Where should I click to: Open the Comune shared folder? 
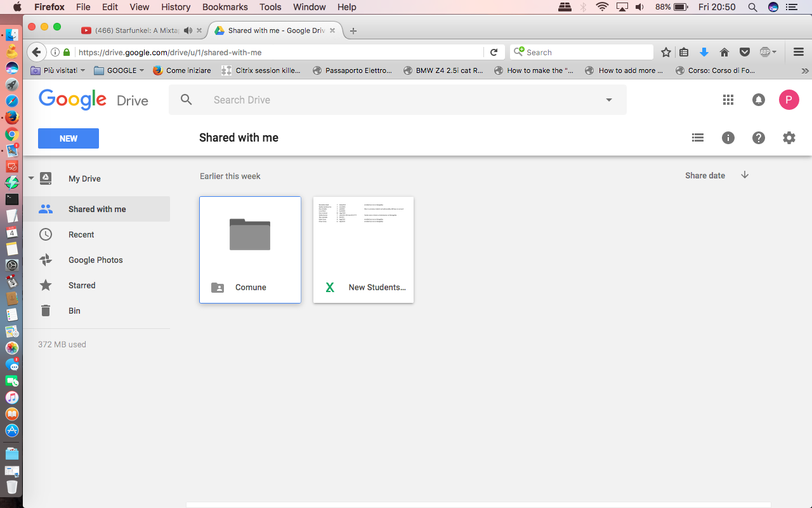(x=250, y=250)
